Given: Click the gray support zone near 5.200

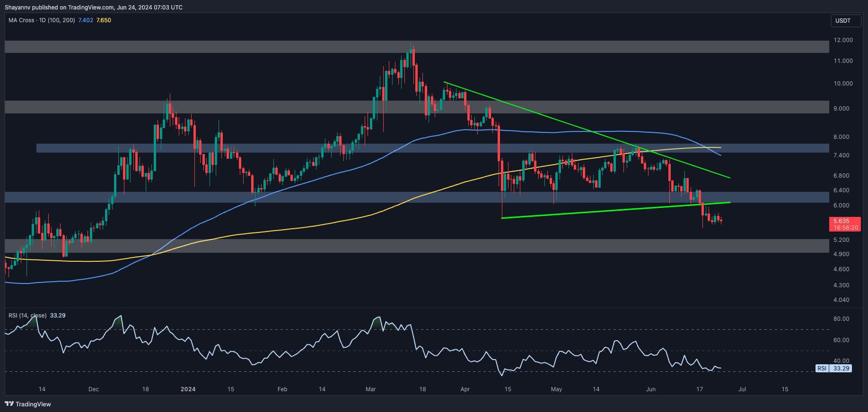Looking at the screenshot, I should (x=416, y=246).
